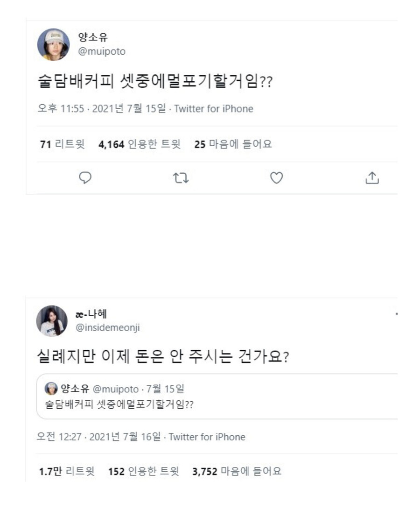View the 25 마음에 들어요 likes
Image resolution: width=420 pixels, height=510 pixels.
[233, 144]
